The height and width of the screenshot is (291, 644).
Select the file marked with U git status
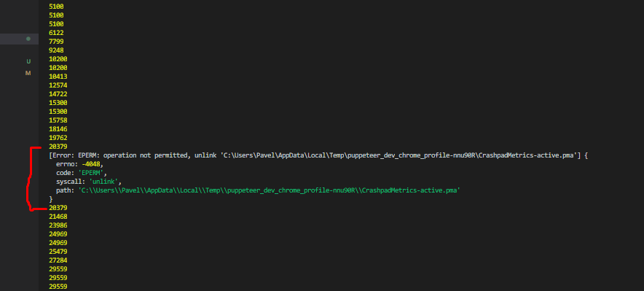coord(28,61)
